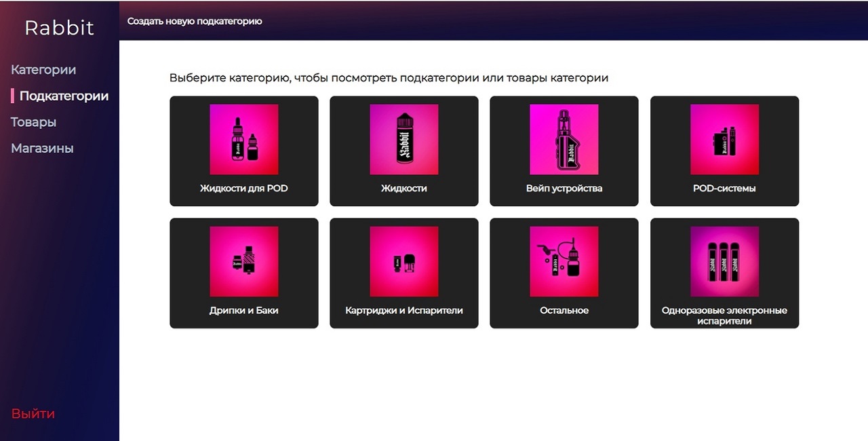Choose the POD-системы icon
Image resolution: width=868 pixels, height=441 pixels.
[724, 139]
